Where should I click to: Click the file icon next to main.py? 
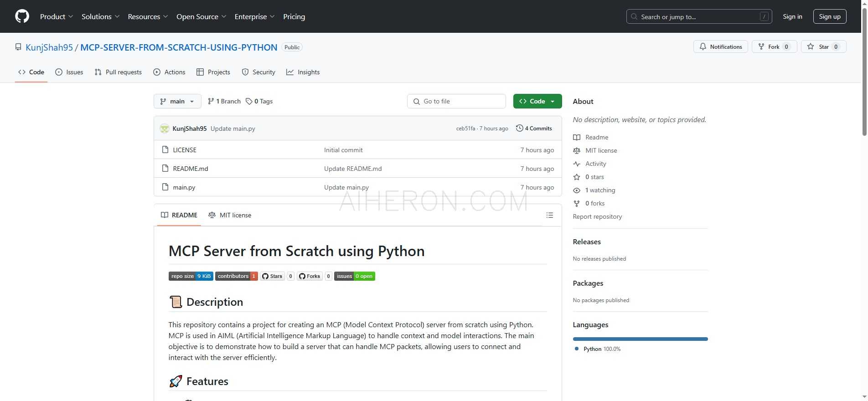pyautogui.click(x=165, y=187)
